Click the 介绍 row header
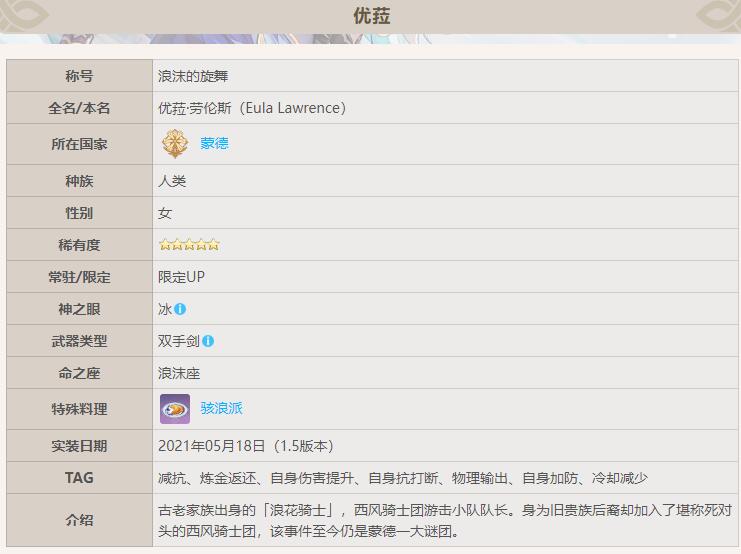 tap(79, 520)
